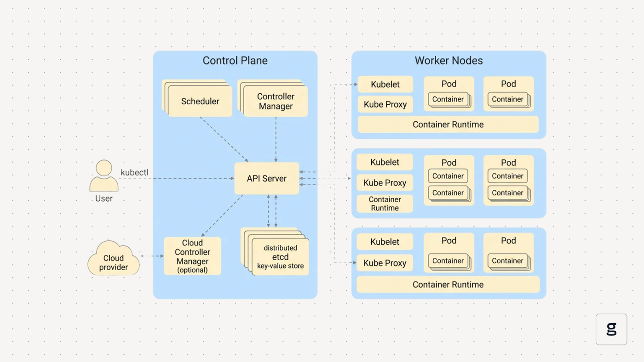Select Kubelet in the bottom worker node

[385, 242]
